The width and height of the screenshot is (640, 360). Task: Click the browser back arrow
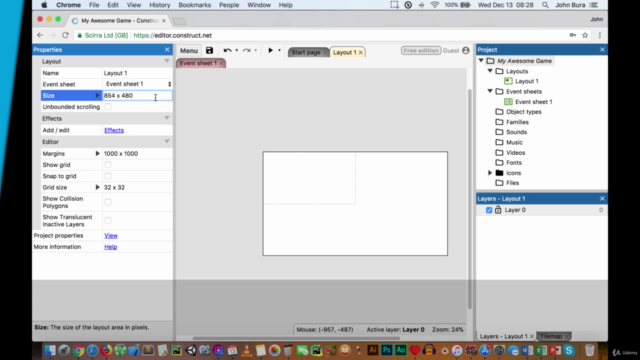[40, 36]
